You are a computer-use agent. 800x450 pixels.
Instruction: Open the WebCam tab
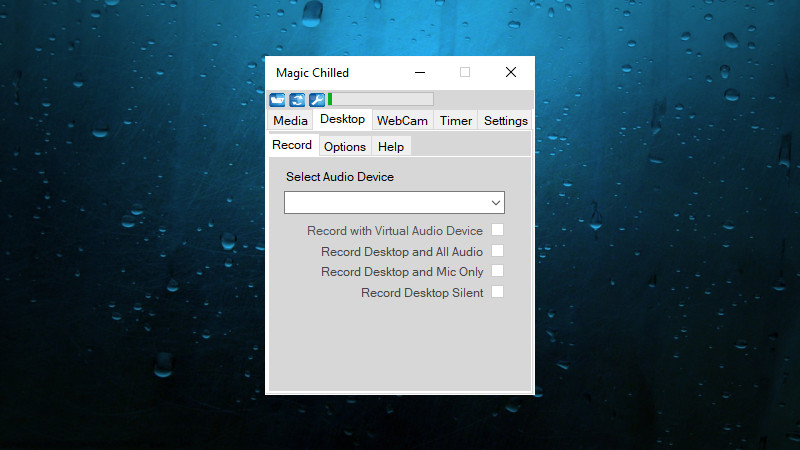point(402,121)
